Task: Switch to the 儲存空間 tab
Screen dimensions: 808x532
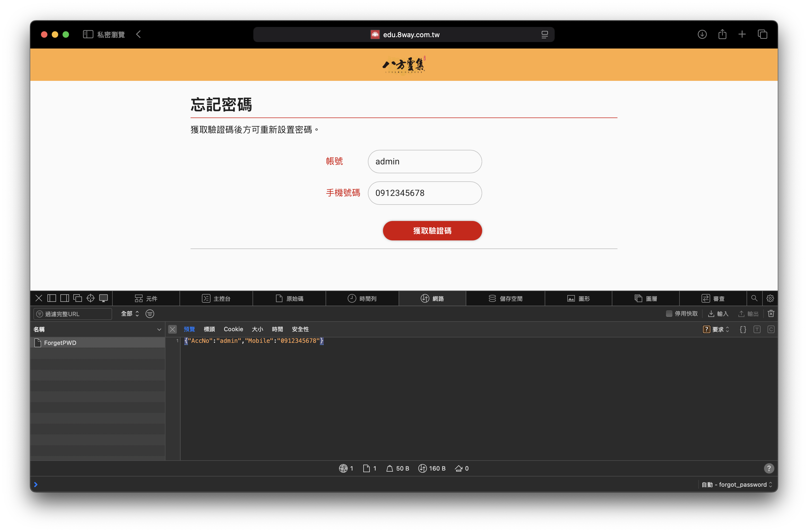Action: coord(505,298)
